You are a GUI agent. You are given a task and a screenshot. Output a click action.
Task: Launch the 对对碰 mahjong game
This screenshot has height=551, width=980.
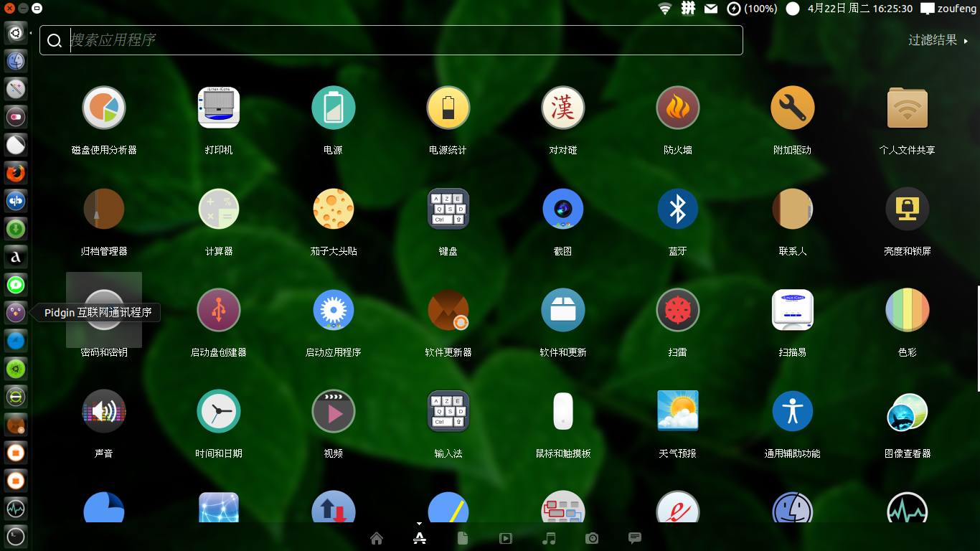coord(563,108)
